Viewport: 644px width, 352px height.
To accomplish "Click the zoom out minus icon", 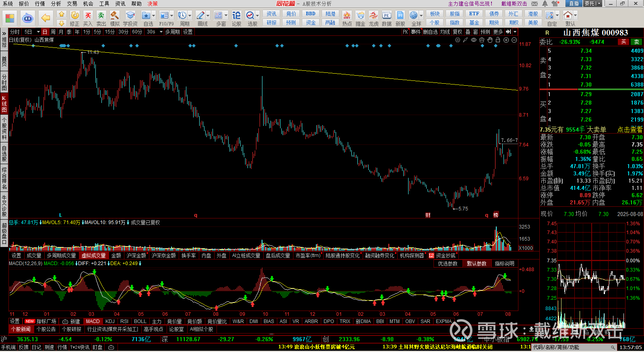I will pyautogui.click(x=514, y=40).
